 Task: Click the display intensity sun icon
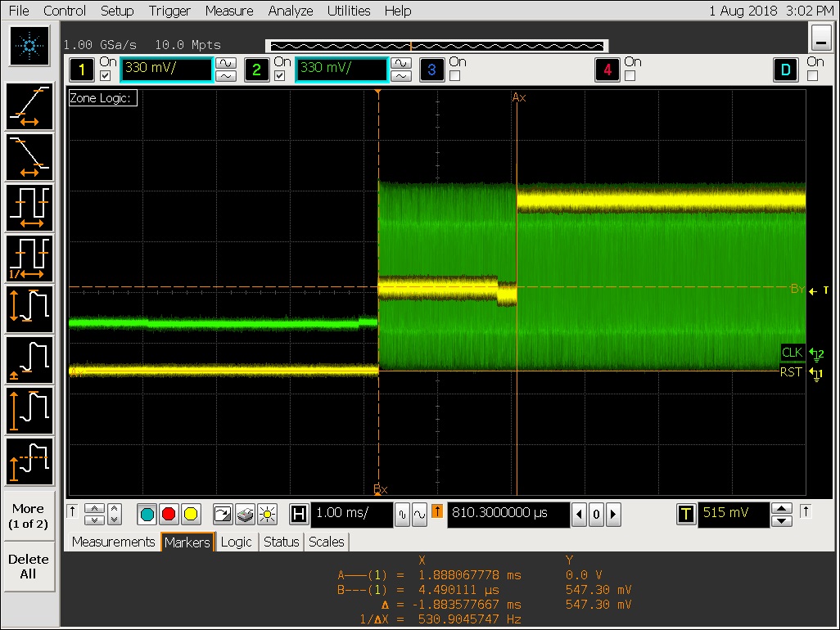tap(268, 515)
